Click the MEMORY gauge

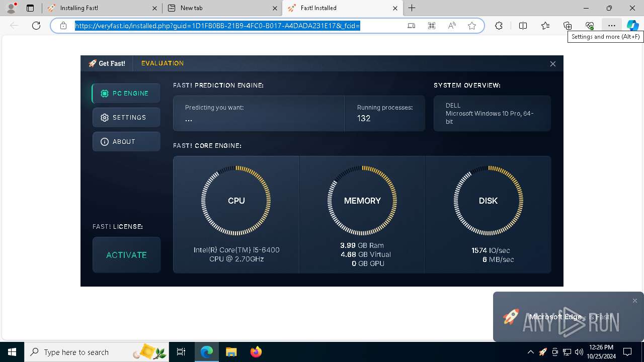point(362,201)
